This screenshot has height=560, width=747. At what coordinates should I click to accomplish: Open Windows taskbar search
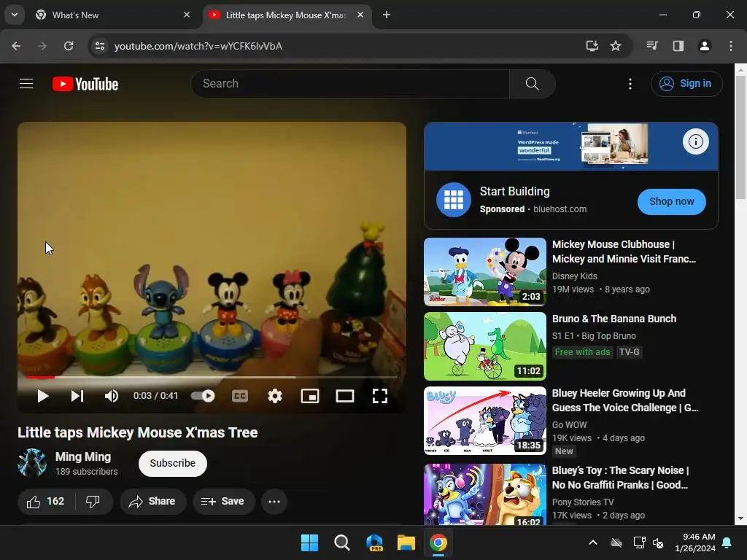341,542
